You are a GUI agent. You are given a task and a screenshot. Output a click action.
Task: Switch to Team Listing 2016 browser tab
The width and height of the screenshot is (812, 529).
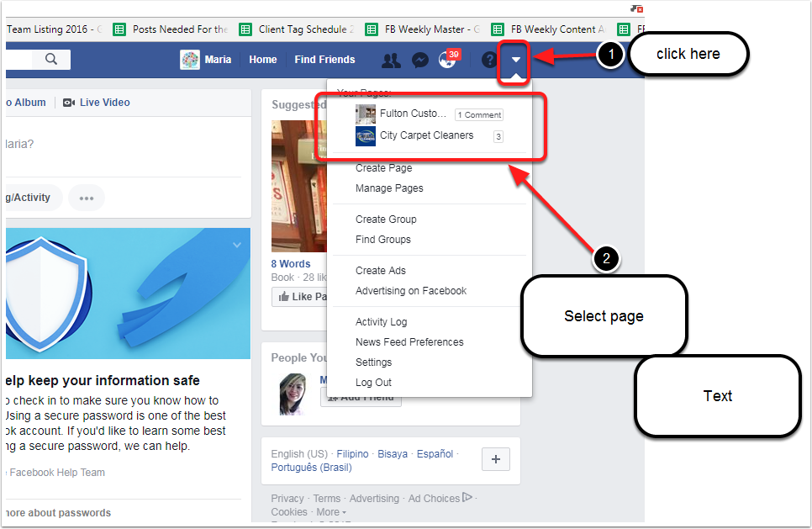coord(55,29)
